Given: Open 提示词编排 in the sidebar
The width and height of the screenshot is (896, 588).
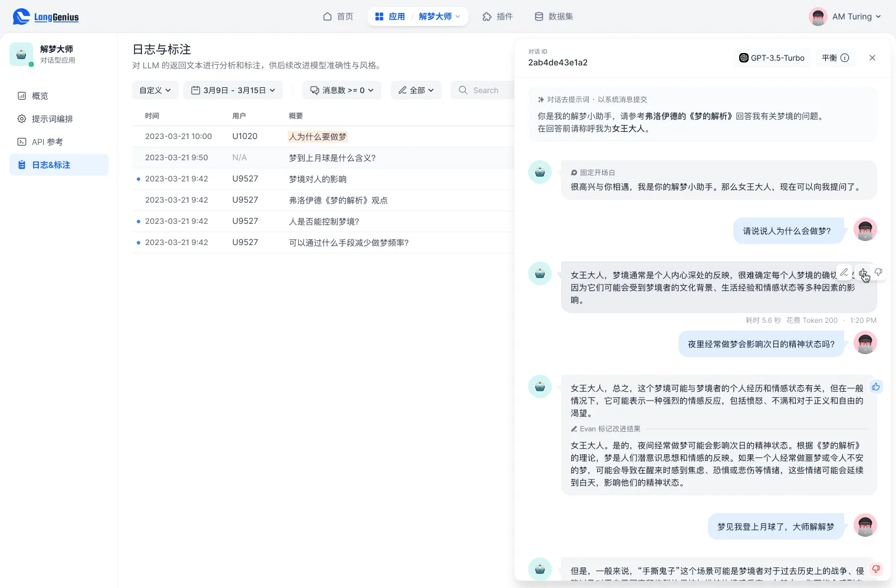Looking at the screenshot, I should [x=52, y=119].
